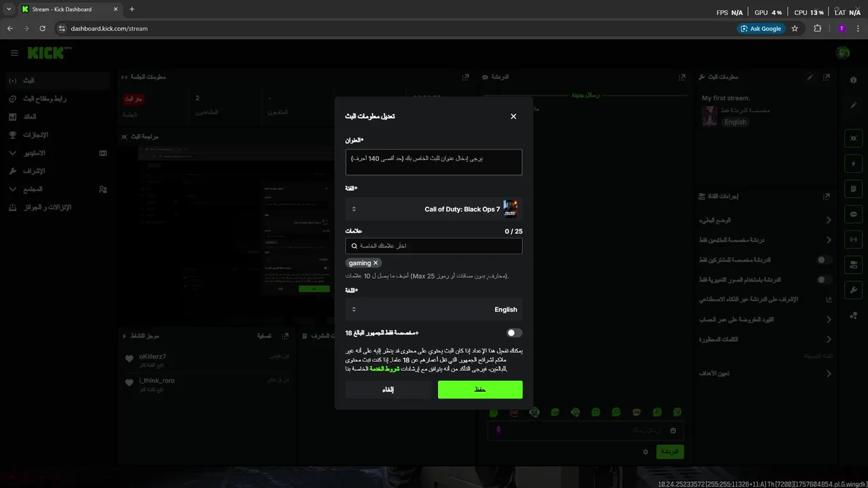Pop out the channel actions panel
The width and height of the screenshot is (868, 488).
tap(826, 197)
